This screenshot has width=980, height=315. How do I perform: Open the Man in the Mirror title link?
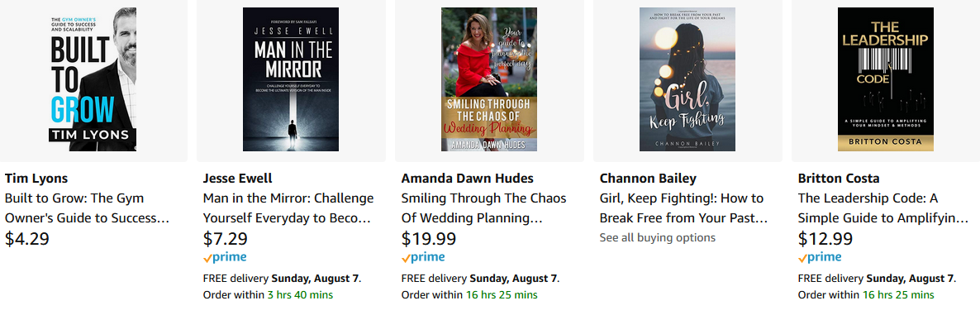pyautogui.click(x=288, y=208)
